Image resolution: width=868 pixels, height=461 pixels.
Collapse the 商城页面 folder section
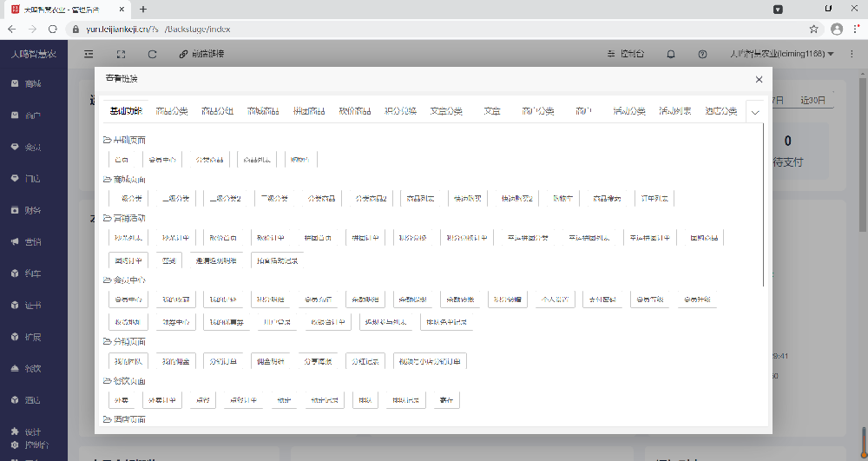coord(124,179)
